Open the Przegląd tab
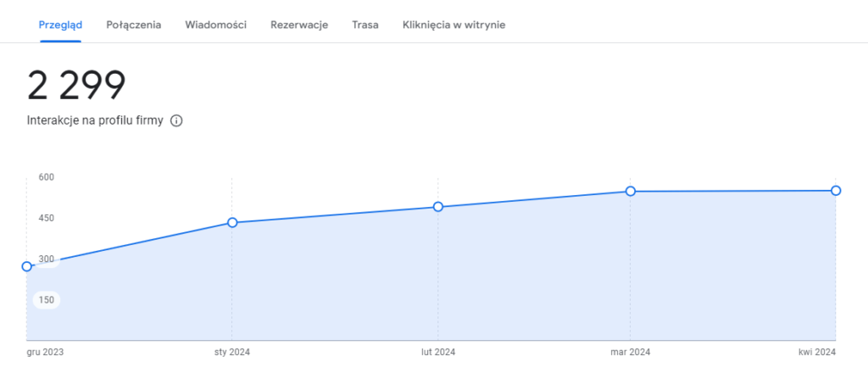 click(60, 25)
